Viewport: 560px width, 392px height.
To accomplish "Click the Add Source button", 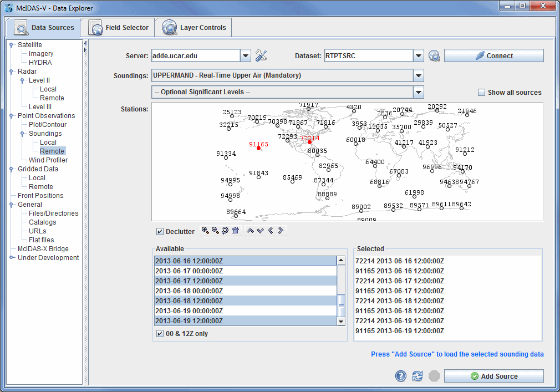I will coord(494,376).
